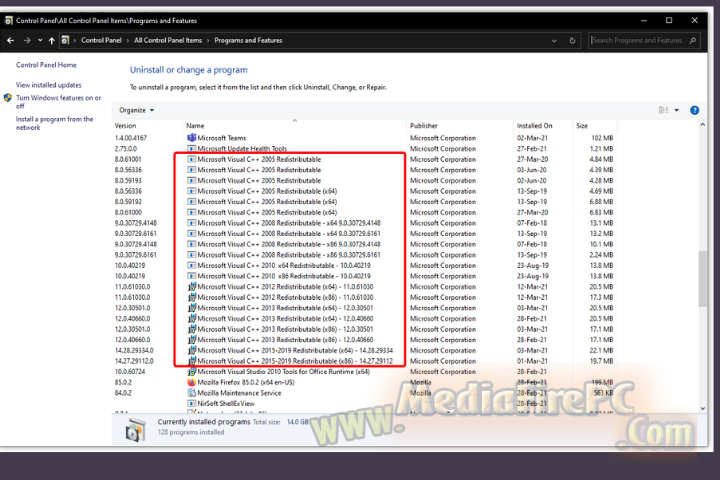
Task: Click icon of Visual C++ 2012 Redistributable (x86)
Action: click(x=191, y=297)
